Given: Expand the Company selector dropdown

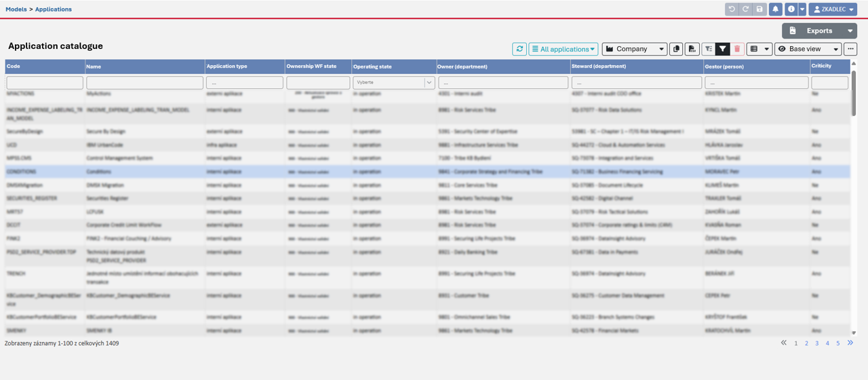Looking at the screenshot, I should [634, 49].
